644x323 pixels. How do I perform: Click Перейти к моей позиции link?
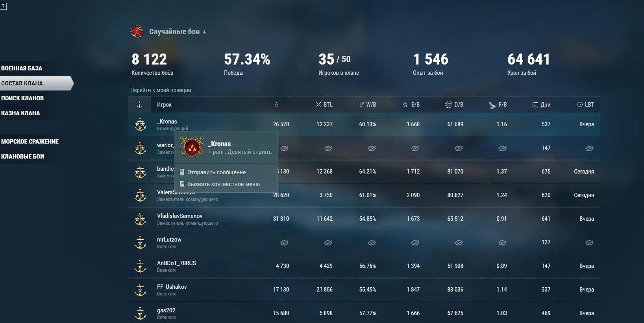click(x=161, y=90)
